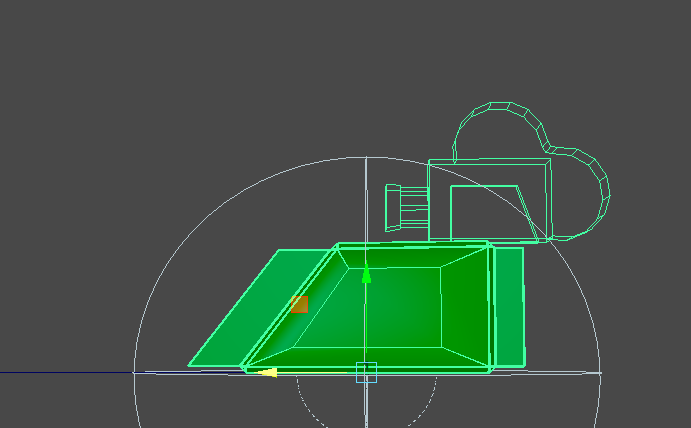This screenshot has width=691, height=428.
Task: Click the cyan center manipulator square
Action: 366,372
